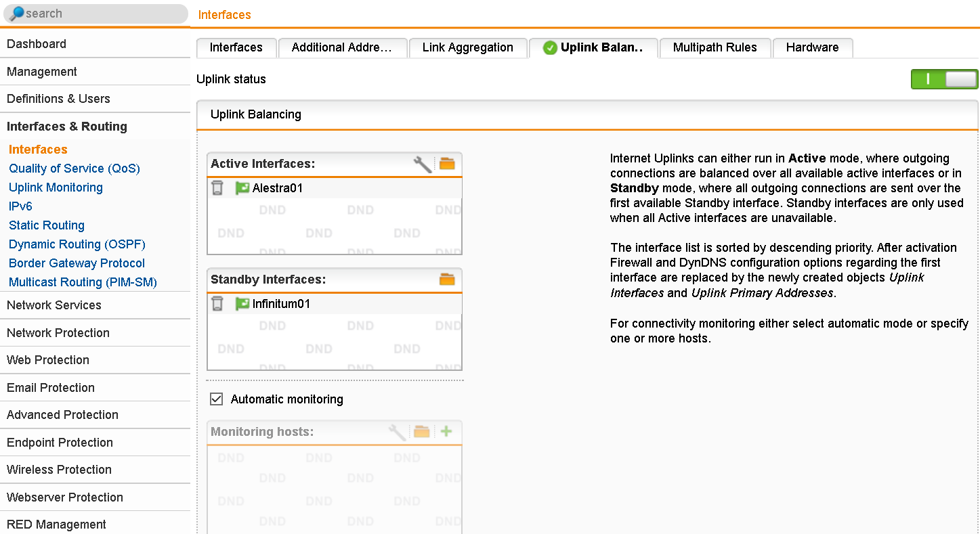Screen dimensions: 980x534
Task: Toggle the Uplink status switch
Action: coord(945,79)
